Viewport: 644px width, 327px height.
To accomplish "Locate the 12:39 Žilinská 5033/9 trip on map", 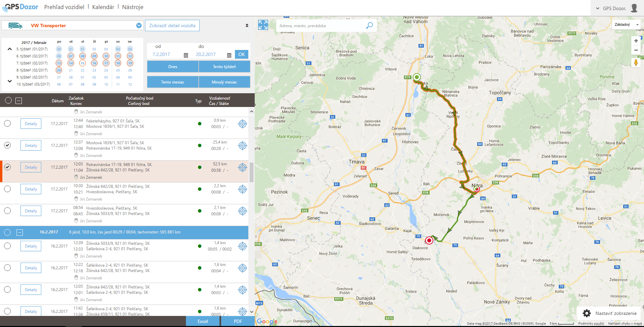I will click(243, 246).
